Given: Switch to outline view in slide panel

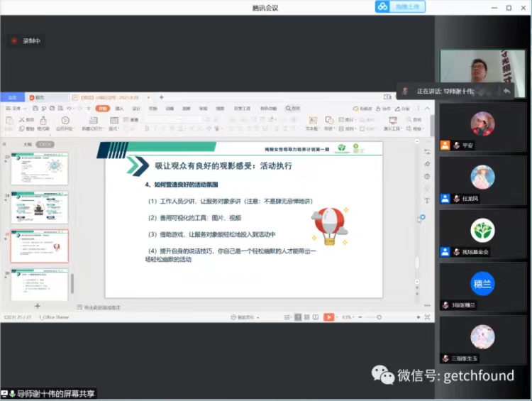Looking at the screenshot, I should point(27,144).
